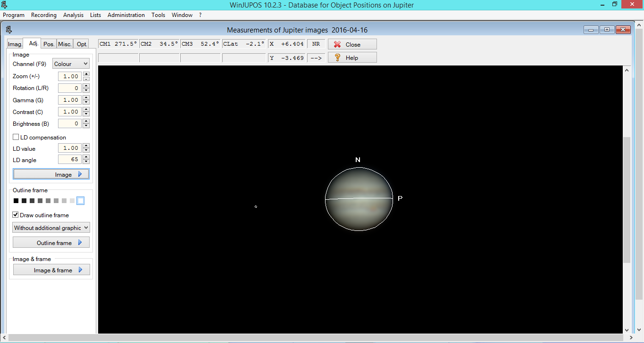The height and width of the screenshot is (343, 644).
Task: Uncheck Draw outline frame
Action: click(16, 215)
